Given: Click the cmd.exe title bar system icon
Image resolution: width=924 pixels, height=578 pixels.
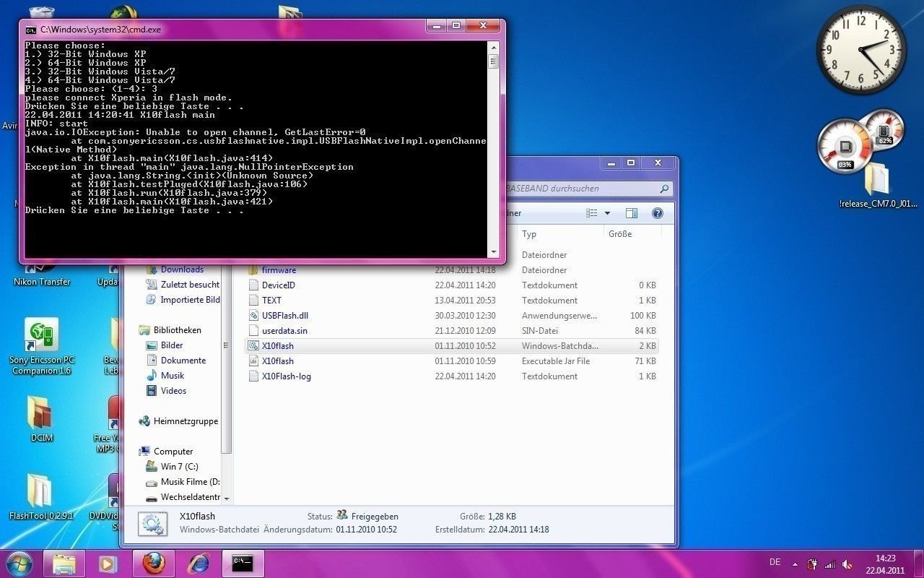Looking at the screenshot, I should coord(30,30).
